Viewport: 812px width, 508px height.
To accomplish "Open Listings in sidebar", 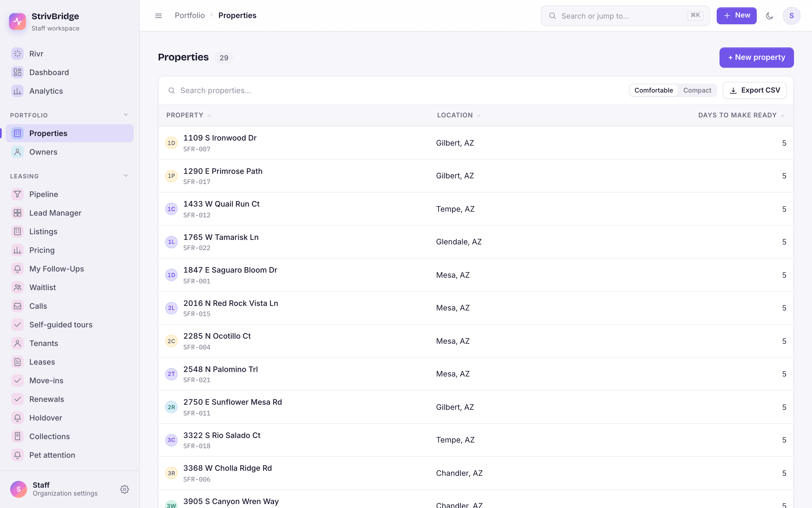I will pyautogui.click(x=69, y=231).
